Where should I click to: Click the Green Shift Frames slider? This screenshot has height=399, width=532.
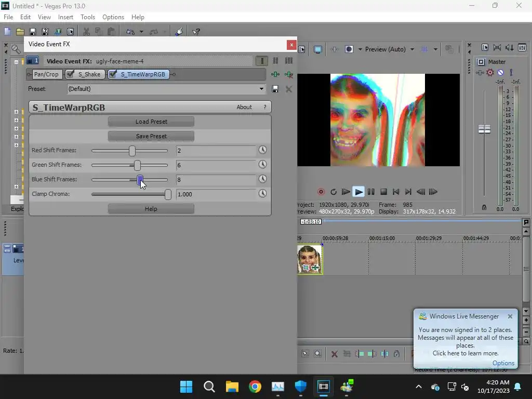129,165
